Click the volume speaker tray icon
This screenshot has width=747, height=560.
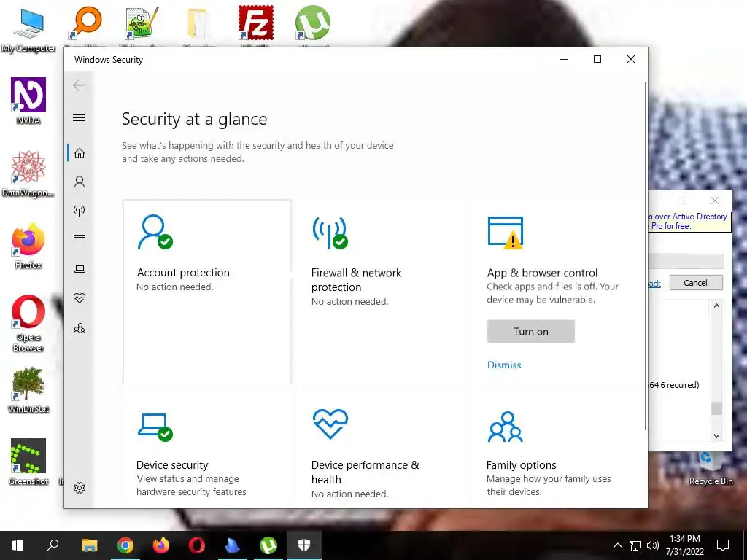653,545
